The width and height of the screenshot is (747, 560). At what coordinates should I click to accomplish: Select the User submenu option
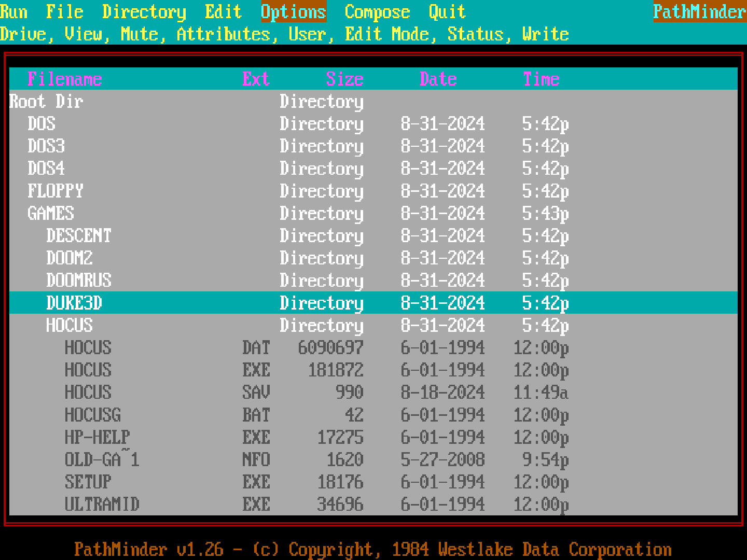(x=308, y=34)
